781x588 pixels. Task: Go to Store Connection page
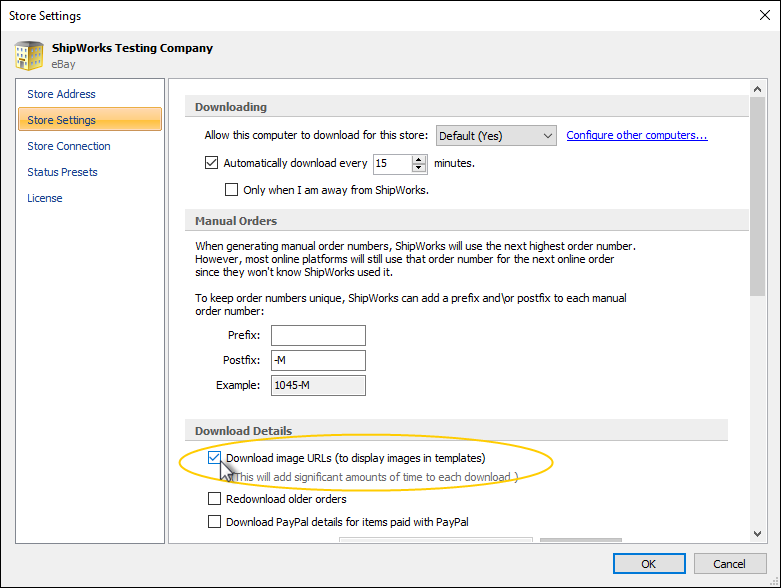click(69, 146)
